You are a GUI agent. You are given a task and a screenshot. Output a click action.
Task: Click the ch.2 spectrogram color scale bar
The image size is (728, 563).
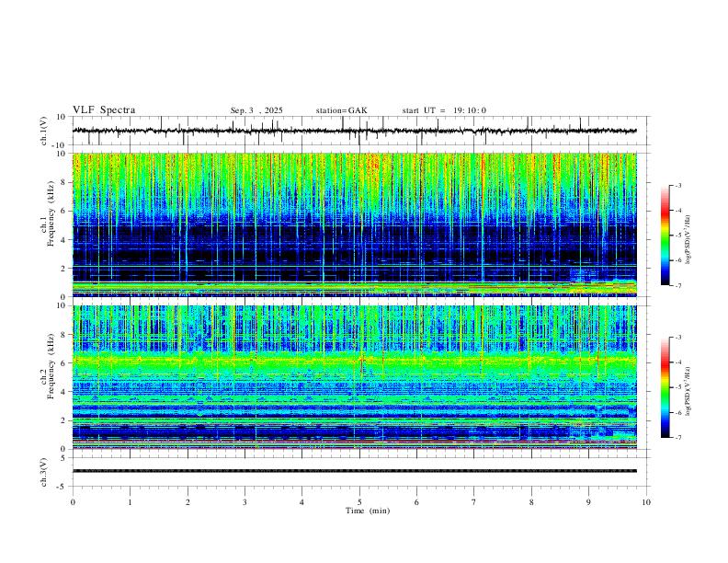click(x=665, y=387)
